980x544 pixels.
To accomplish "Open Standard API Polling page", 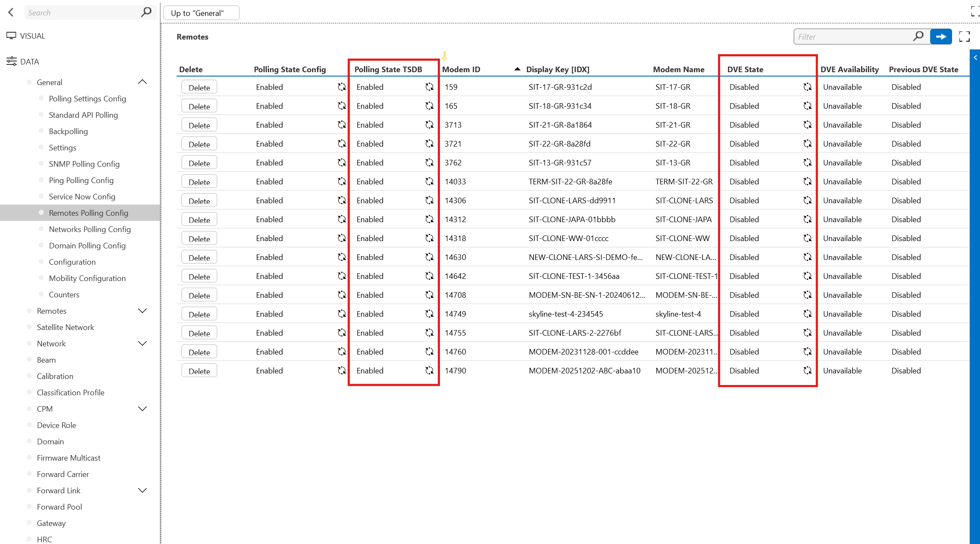I will [x=83, y=115].
